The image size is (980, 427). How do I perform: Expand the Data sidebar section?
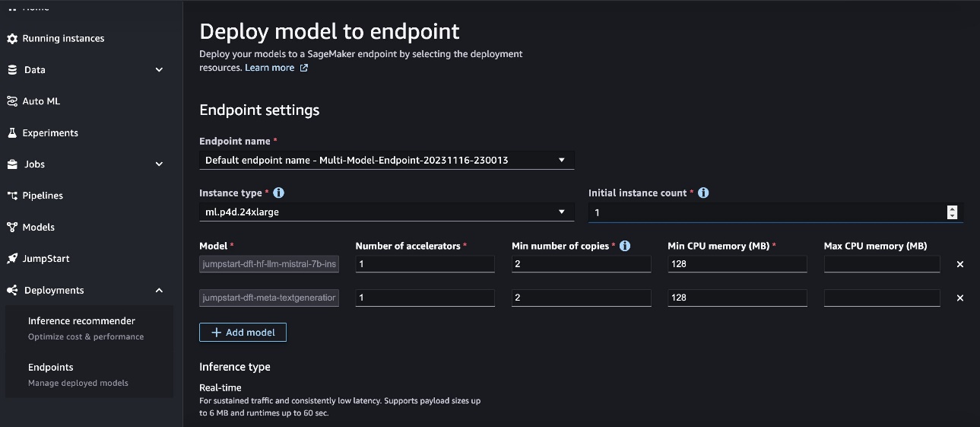point(159,70)
